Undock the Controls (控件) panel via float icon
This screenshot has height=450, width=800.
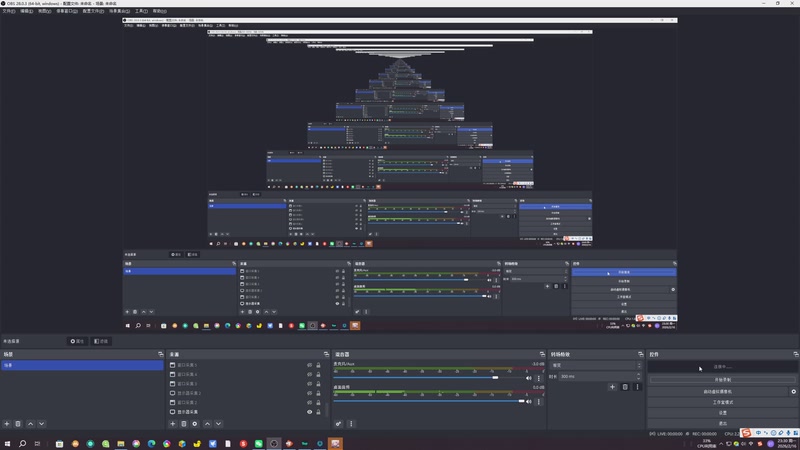[796, 354]
